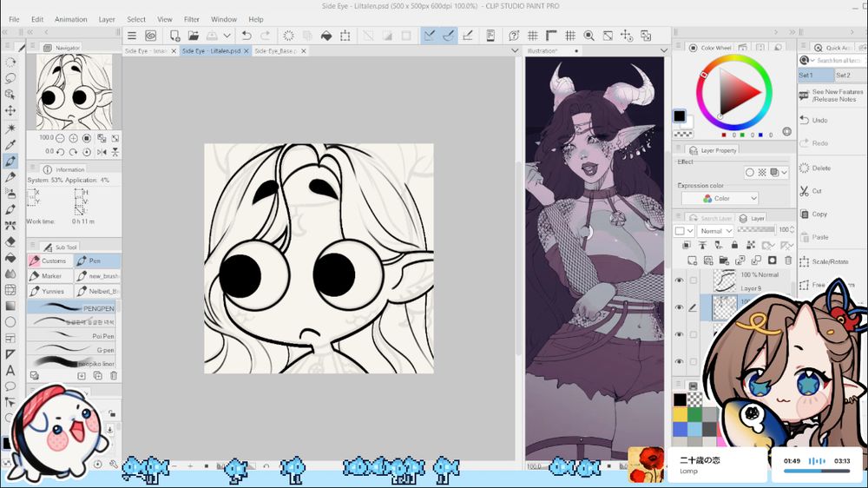Click the Navigator preview thumbnail
Viewport: 868px width, 488px height.
click(x=74, y=92)
